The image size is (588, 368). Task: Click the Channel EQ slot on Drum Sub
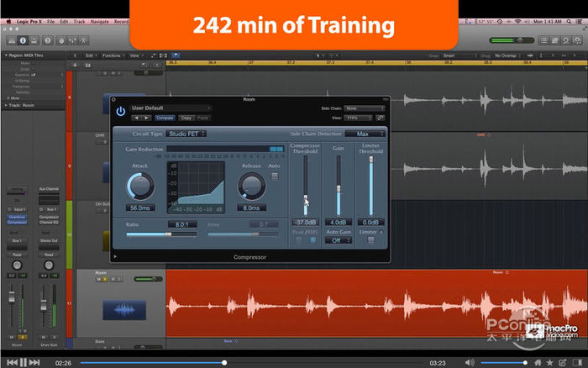tap(49, 222)
